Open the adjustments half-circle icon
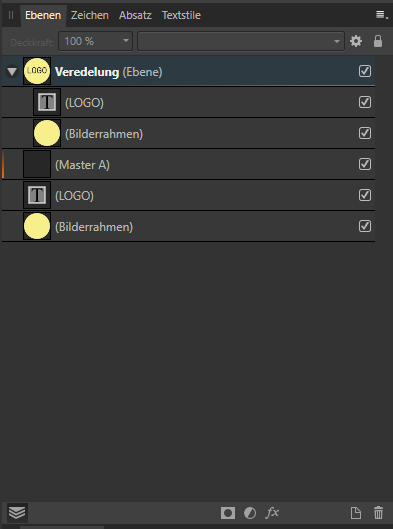Viewport: 393px width, 529px height. click(x=250, y=513)
